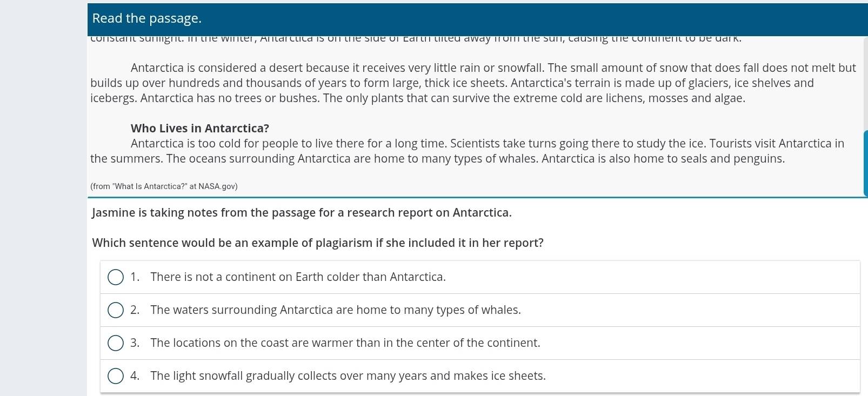Choose 'The waters surrounding Antarctica' option text
The image size is (868, 396).
click(336, 310)
